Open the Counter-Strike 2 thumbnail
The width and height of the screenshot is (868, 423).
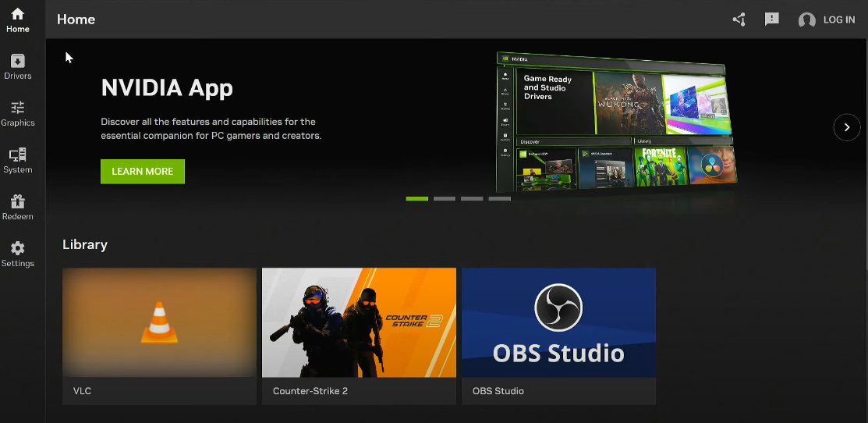coord(360,322)
